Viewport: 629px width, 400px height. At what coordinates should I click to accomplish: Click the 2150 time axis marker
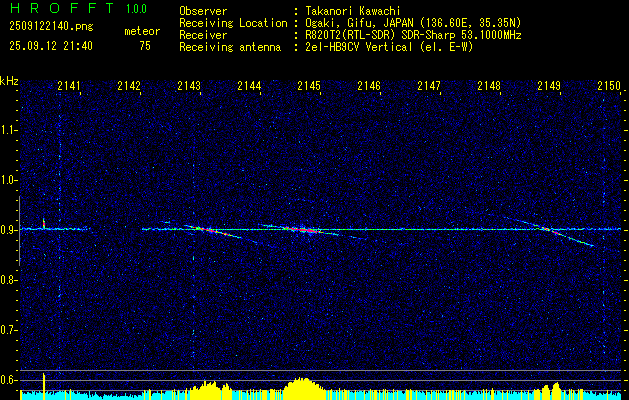coord(609,86)
